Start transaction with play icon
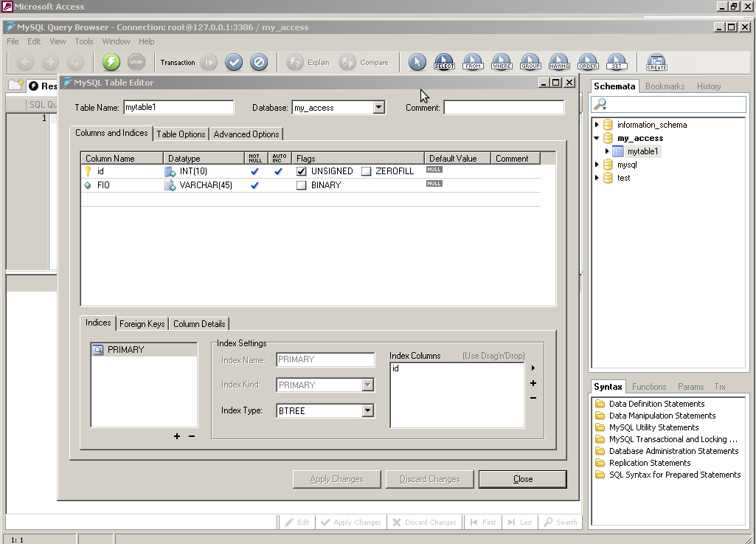Image resolution: width=756 pixels, height=544 pixels. 209,62
